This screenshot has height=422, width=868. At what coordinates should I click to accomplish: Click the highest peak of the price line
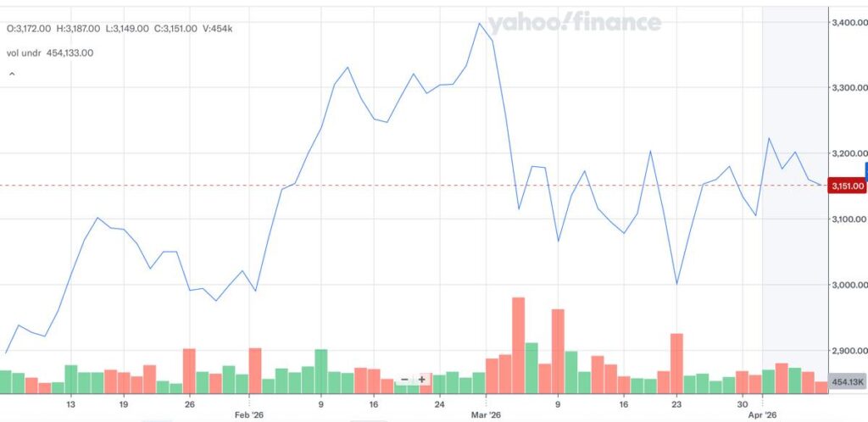coord(480,24)
